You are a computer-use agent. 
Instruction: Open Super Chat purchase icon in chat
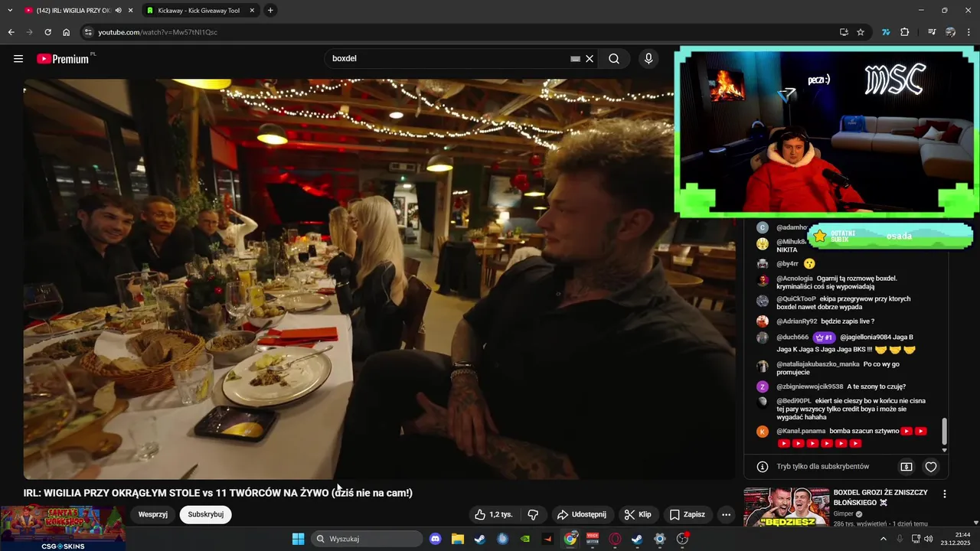pyautogui.click(x=906, y=467)
